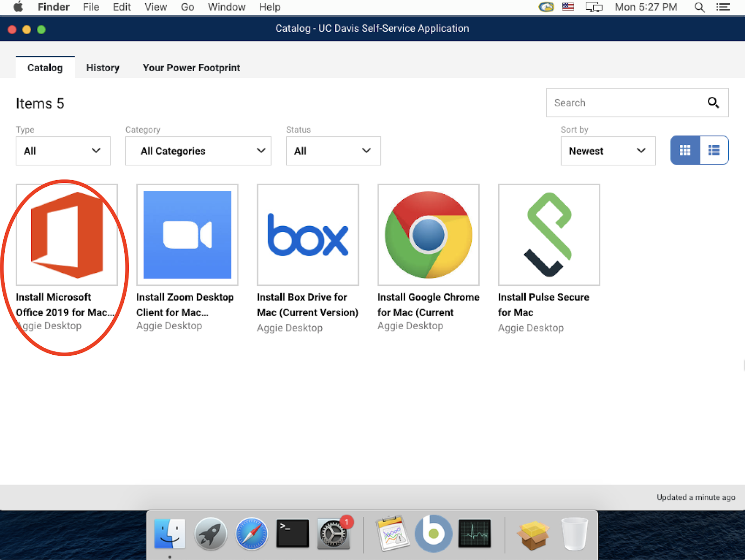This screenshot has height=560, width=745.
Task: Open Notification Center list icon
Action: [723, 7]
